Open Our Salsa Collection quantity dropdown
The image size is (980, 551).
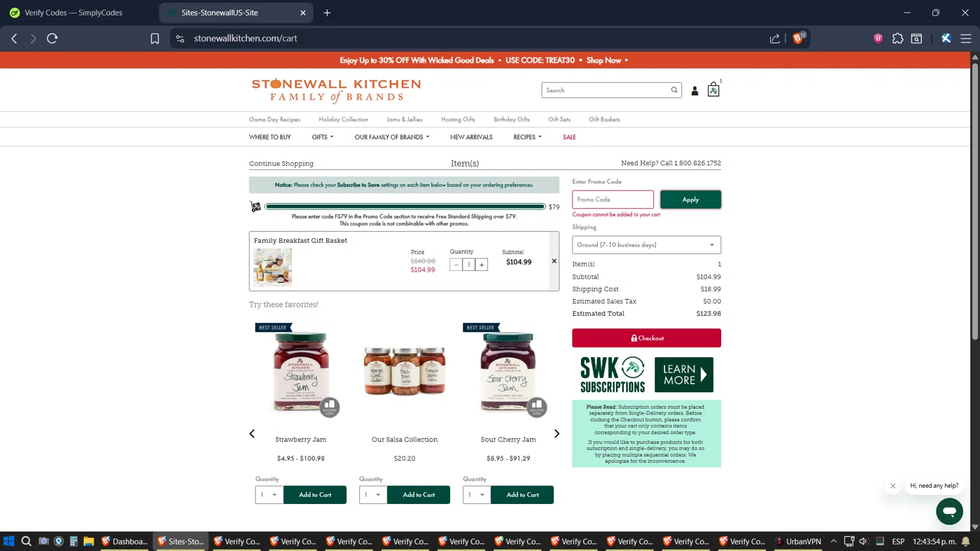point(373,495)
